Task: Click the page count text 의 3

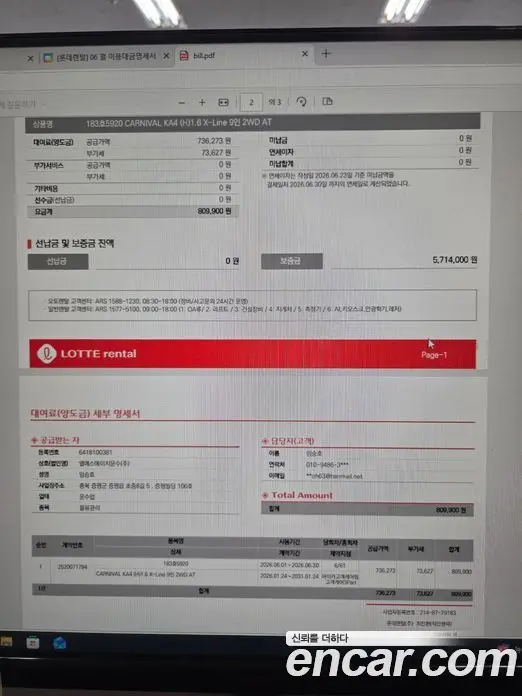Action: point(275,102)
